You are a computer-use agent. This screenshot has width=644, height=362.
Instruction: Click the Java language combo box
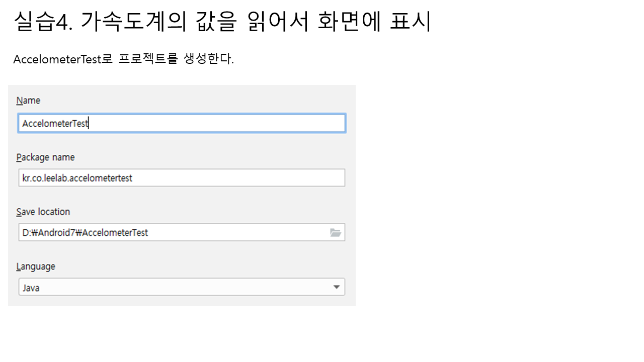click(181, 287)
